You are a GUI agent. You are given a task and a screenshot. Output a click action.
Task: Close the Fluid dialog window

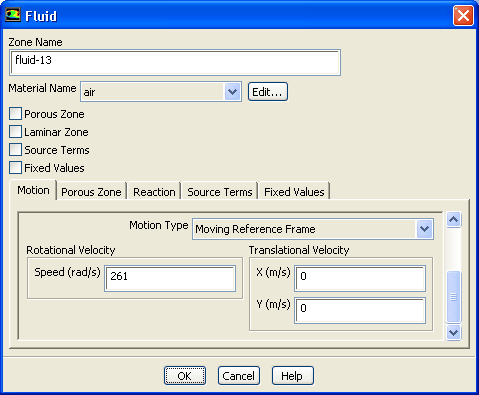pos(463,15)
